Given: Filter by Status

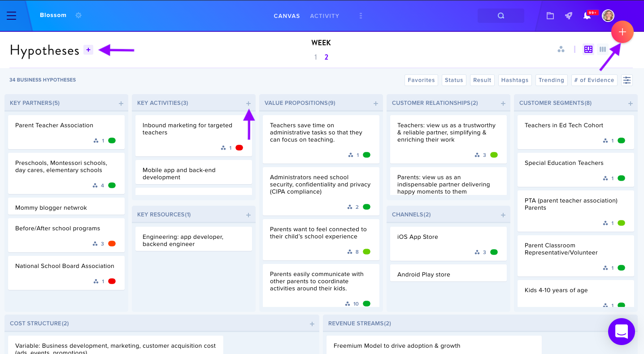Looking at the screenshot, I should tap(454, 80).
